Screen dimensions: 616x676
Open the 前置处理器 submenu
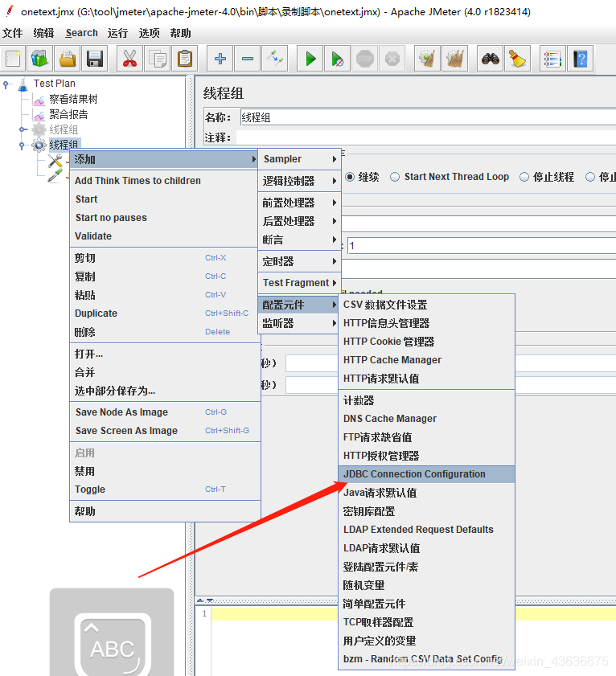click(x=299, y=203)
